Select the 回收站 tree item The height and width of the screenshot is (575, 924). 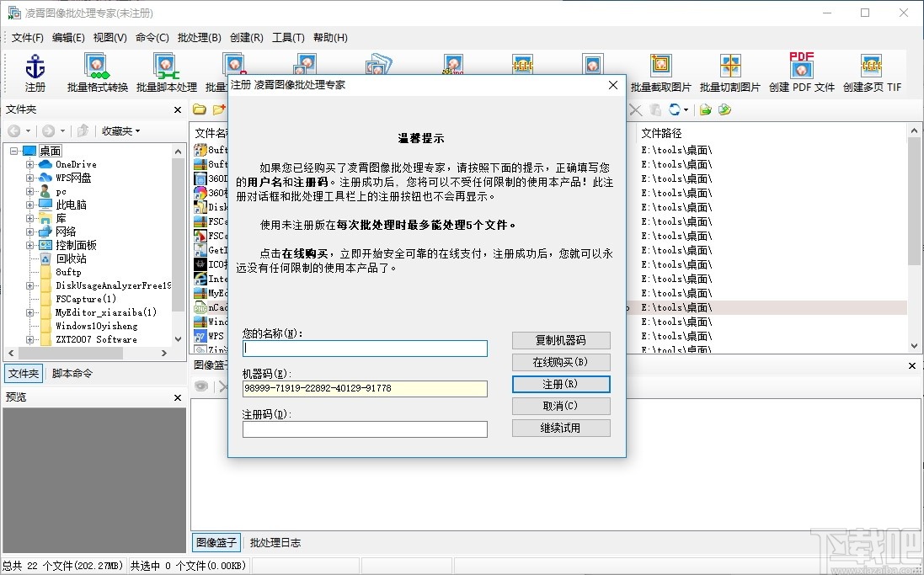[x=71, y=258]
